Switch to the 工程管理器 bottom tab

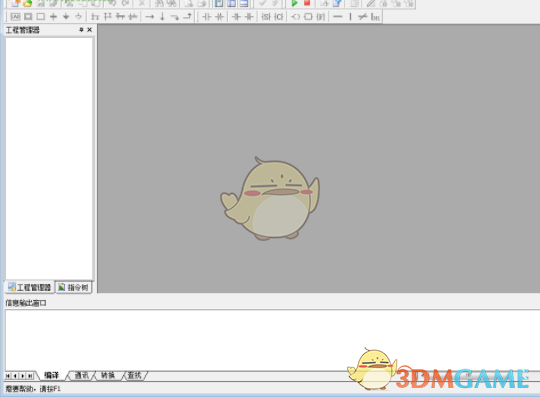30,287
